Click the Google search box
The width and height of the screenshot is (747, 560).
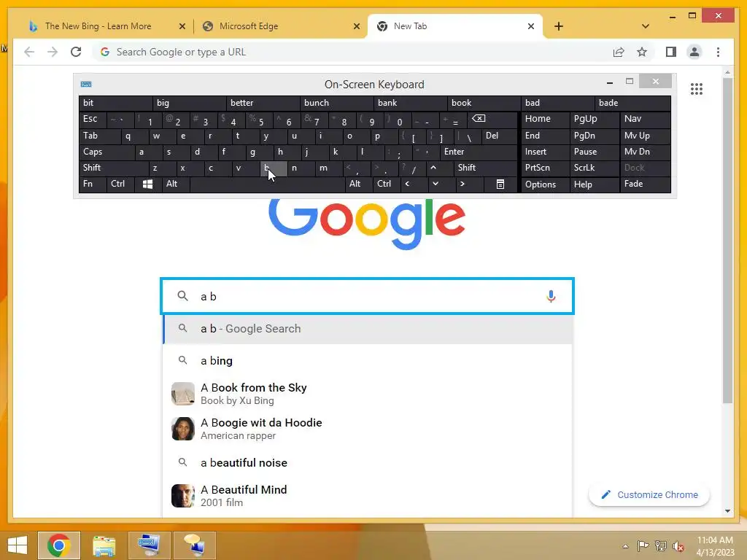pos(367,296)
